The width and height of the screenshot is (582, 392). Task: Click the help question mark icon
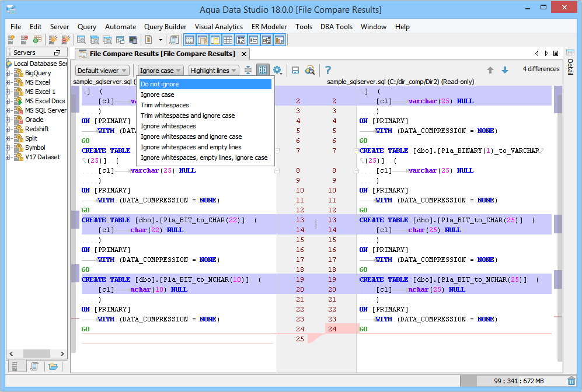click(x=328, y=70)
